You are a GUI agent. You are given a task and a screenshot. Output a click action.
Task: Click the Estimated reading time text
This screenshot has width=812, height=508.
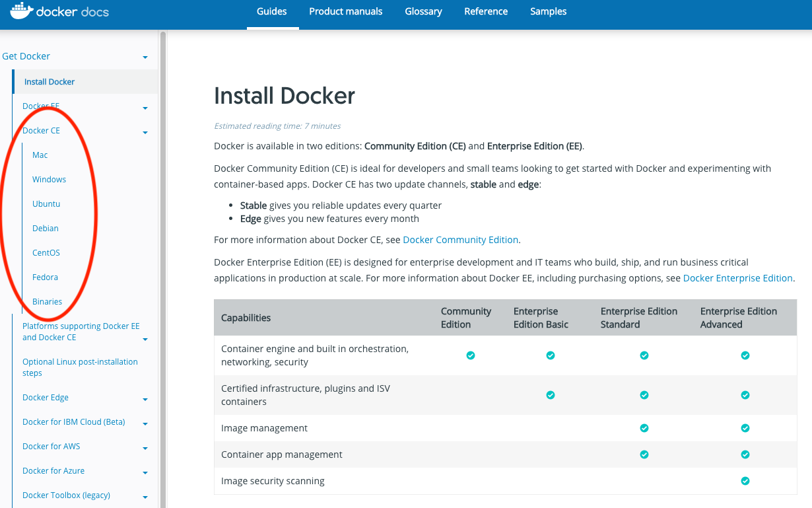(277, 126)
